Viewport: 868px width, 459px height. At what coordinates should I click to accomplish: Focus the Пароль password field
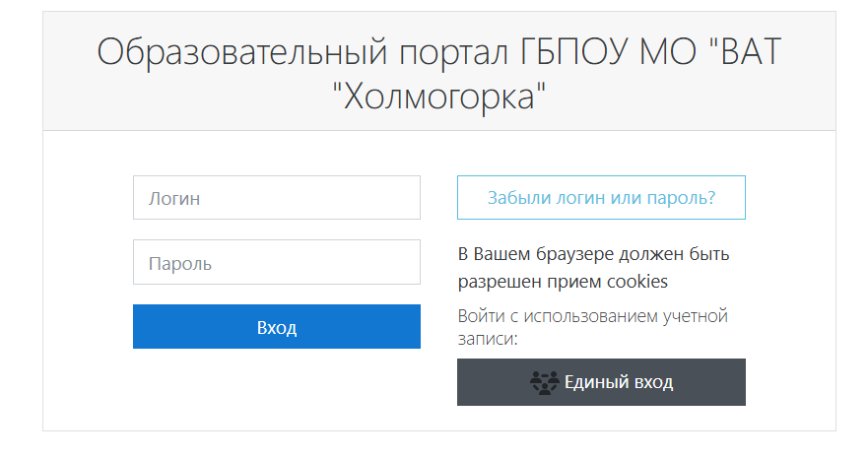[277, 263]
